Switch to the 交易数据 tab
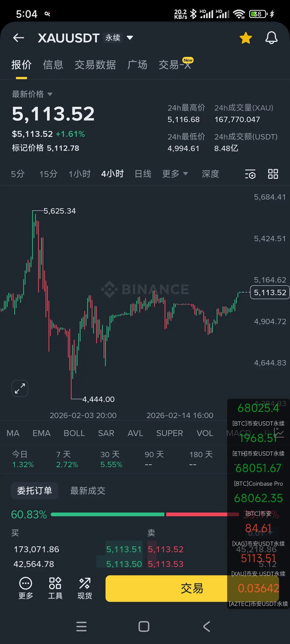Screen dimensions: 290x644 95,65
